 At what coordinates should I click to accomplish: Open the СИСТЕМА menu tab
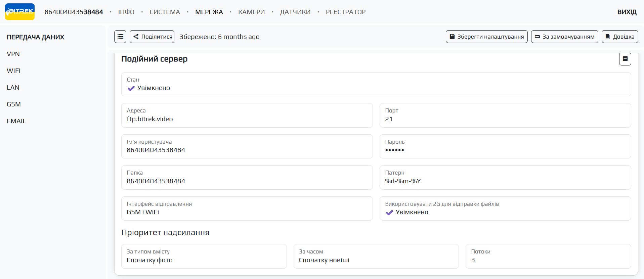coord(165,12)
